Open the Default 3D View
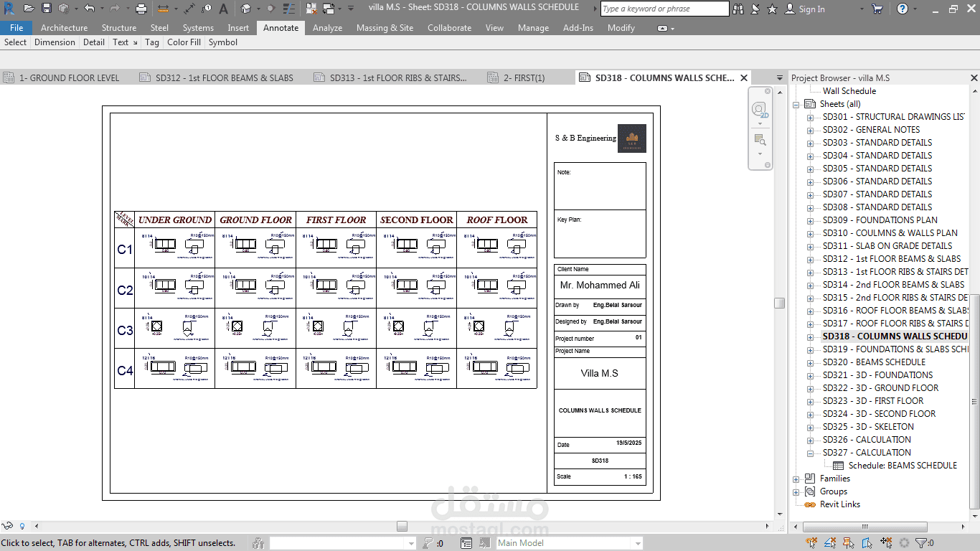Image resolution: width=980 pixels, height=551 pixels. click(x=245, y=9)
